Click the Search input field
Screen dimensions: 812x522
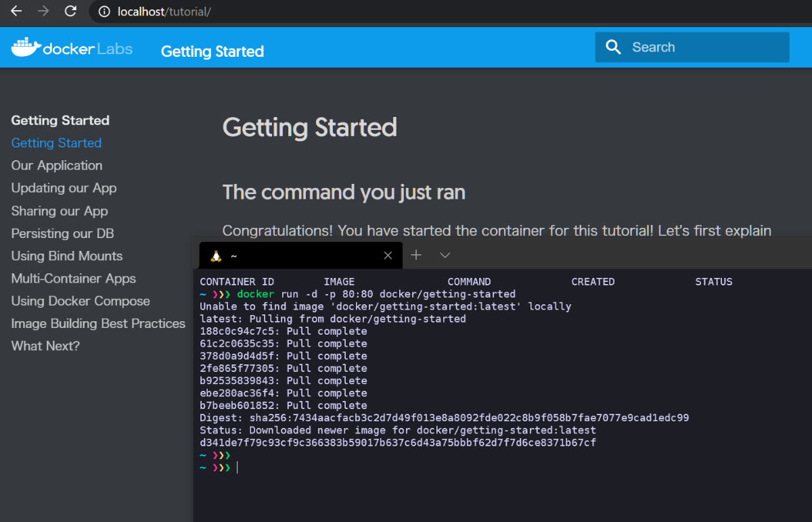692,47
